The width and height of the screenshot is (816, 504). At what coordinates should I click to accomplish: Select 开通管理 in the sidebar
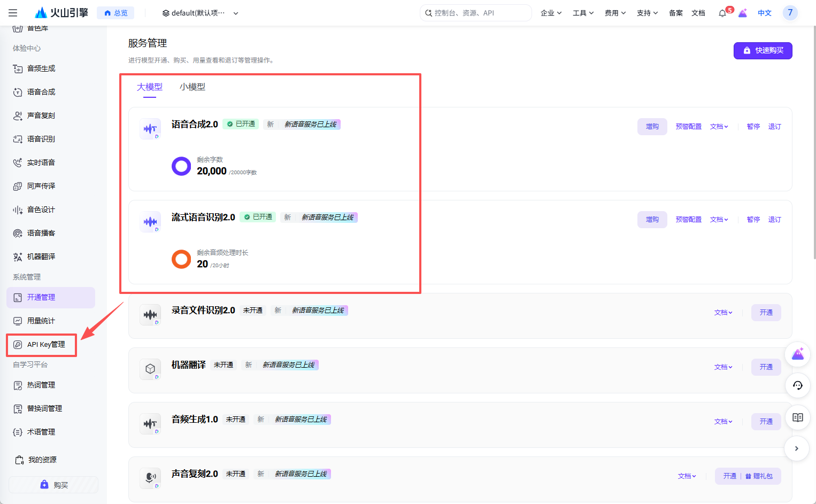coord(51,297)
